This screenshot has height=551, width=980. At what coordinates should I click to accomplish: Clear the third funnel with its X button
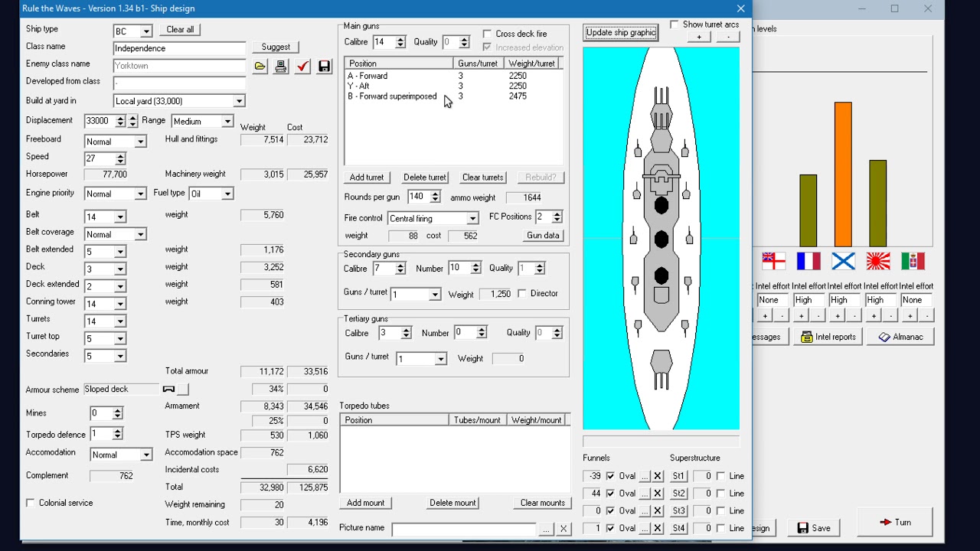coord(657,511)
